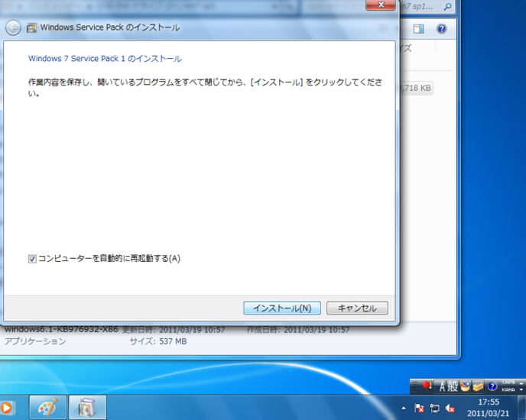Open the IME pad icon in language bar
The height and width of the screenshot is (420, 526).
coord(465,386)
